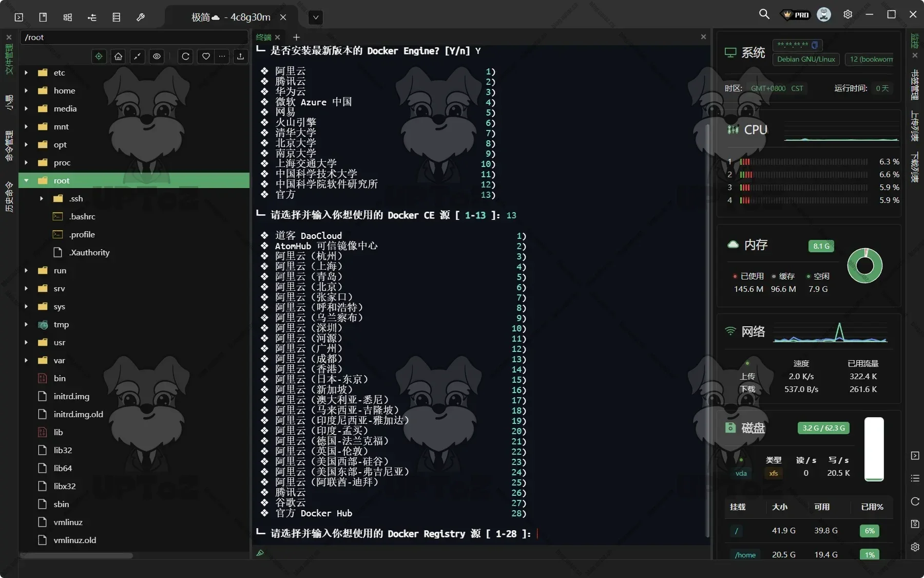The width and height of the screenshot is (924, 578).
Task: Click the /home mount point link
Action: click(x=745, y=555)
